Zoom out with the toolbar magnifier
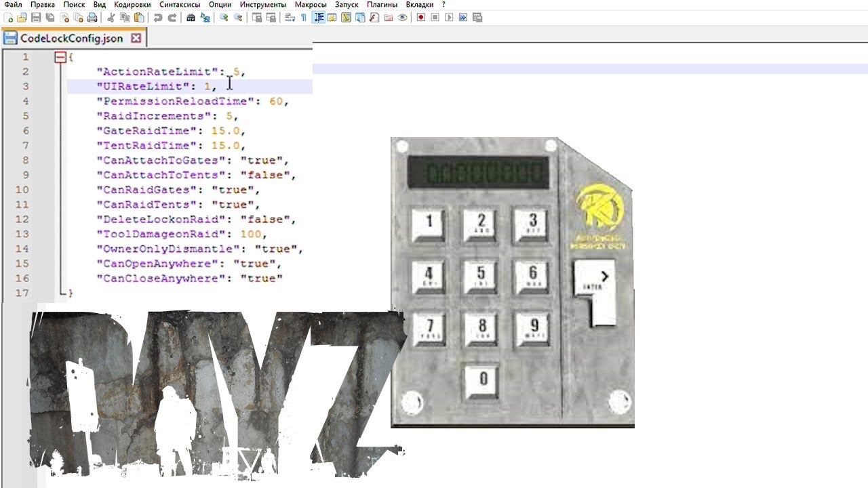 (x=238, y=18)
